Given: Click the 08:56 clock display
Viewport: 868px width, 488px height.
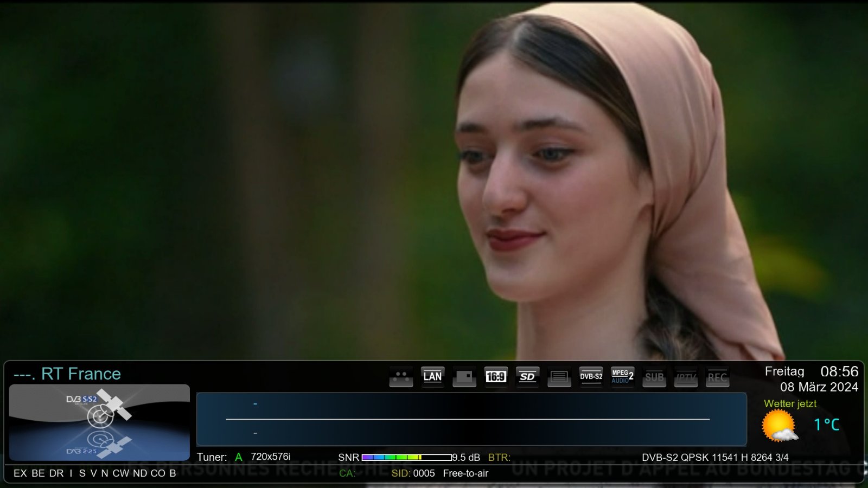Looking at the screenshot, I should click(839, 371).
